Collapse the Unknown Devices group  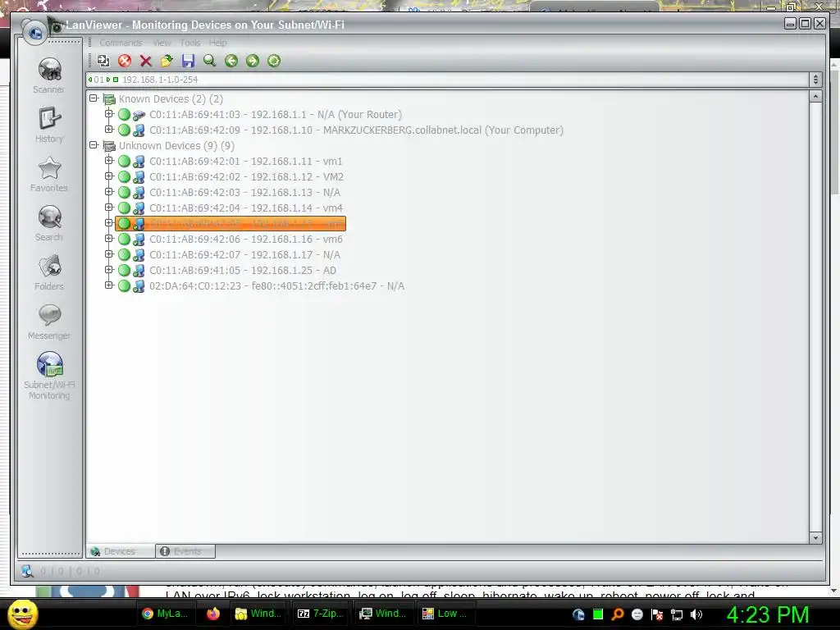pyautogui.click(x=94, y=145)
